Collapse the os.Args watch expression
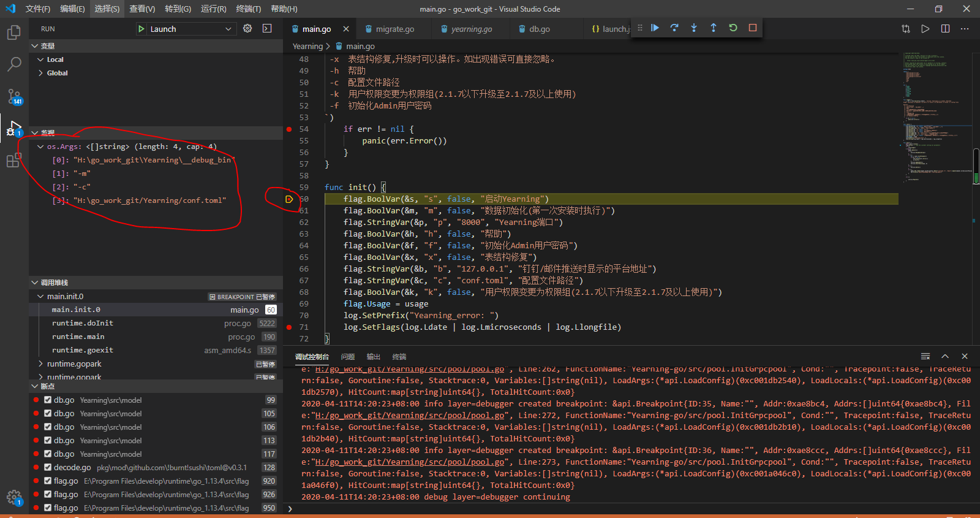 coord(40,147)
